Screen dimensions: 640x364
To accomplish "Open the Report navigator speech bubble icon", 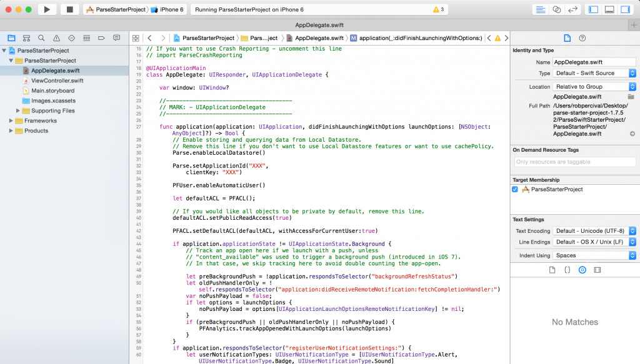I will click(116, 37).
